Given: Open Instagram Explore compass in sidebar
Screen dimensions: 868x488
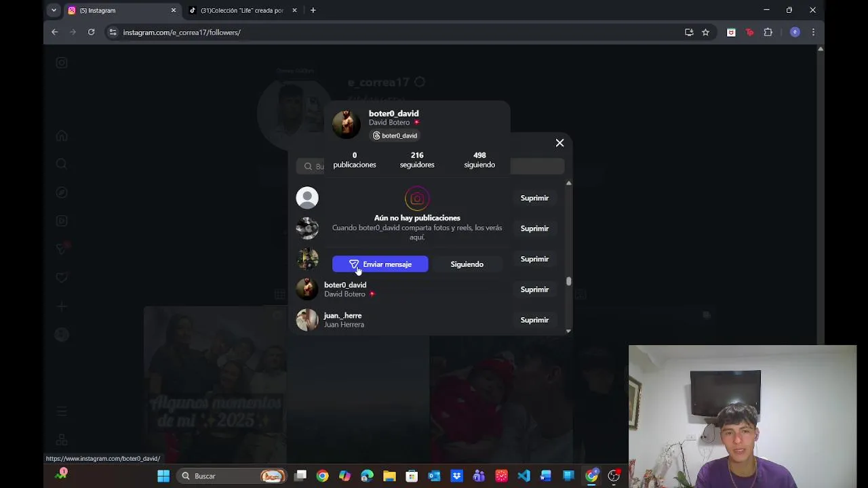Looking at the screenshot, I should (62, 192).
